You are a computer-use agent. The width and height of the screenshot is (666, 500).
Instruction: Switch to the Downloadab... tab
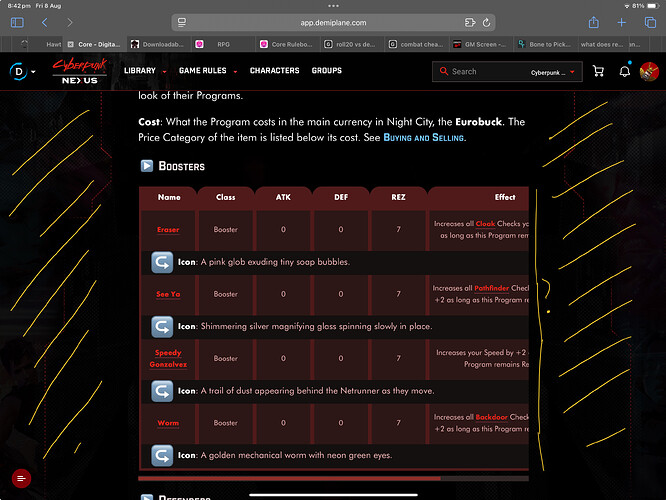point(159,44)
